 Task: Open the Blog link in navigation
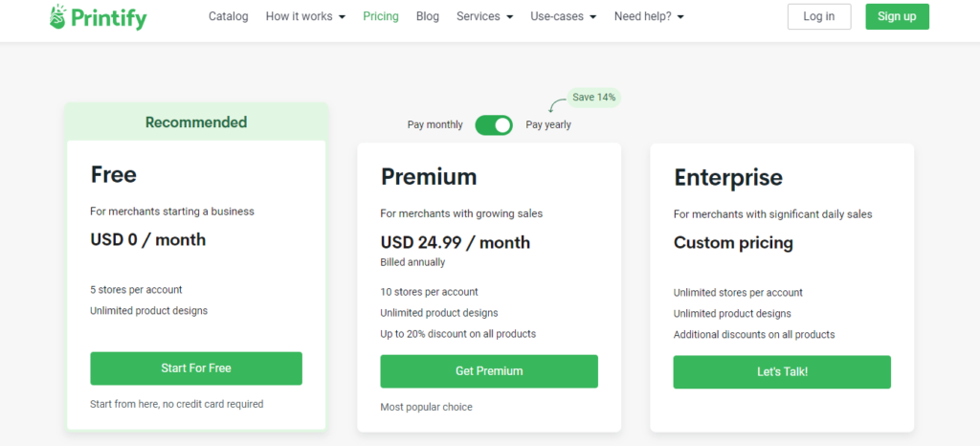428,17
